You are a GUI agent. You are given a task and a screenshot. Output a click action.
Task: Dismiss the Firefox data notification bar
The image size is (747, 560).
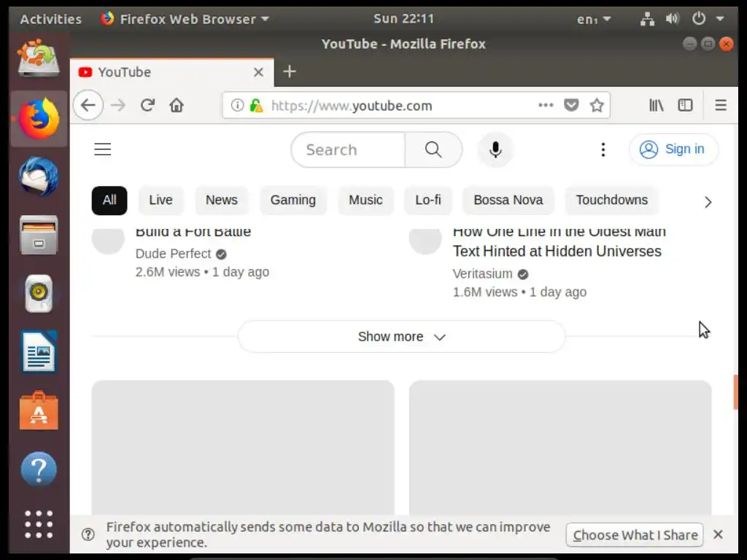coord(718,534)
